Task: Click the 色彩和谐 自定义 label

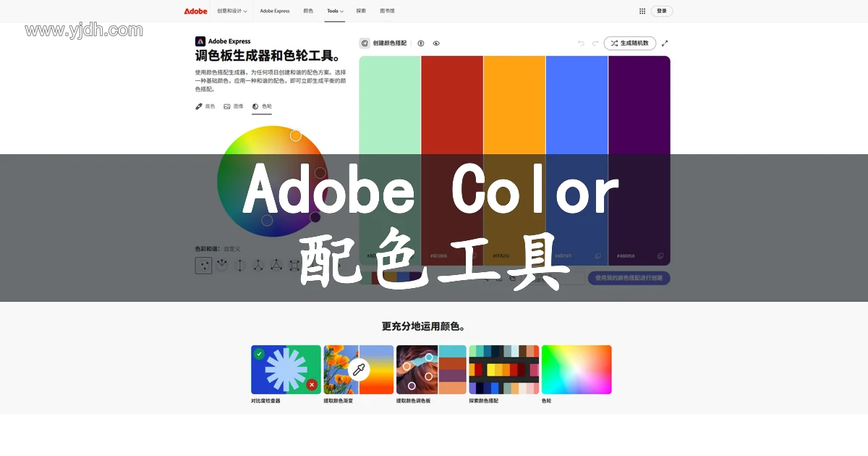Action: 218,248
